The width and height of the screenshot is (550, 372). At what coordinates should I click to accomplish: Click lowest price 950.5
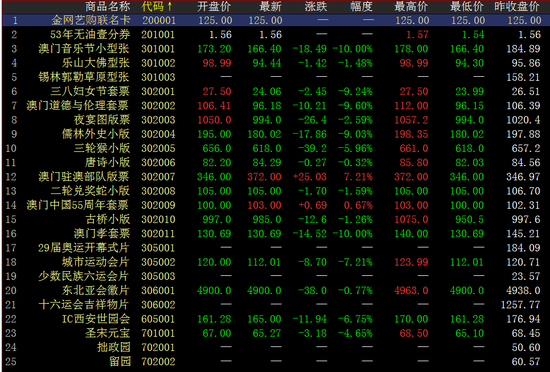click(x=470, y=219)
